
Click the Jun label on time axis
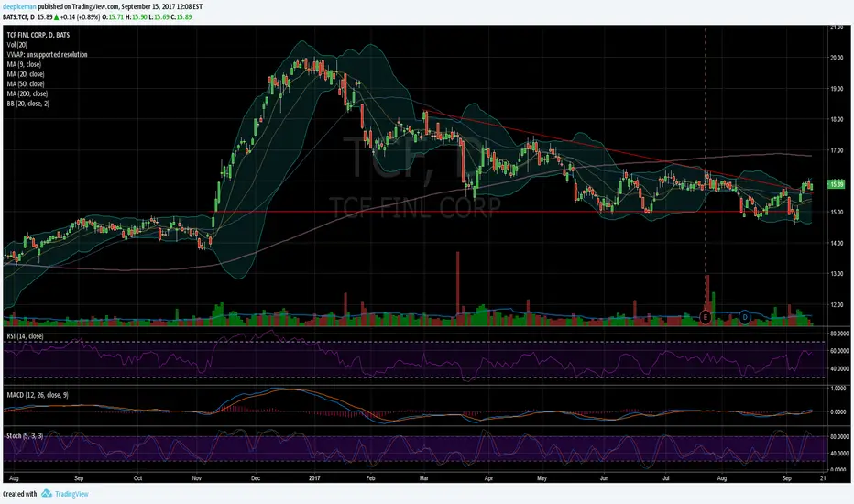coord(604,478)
